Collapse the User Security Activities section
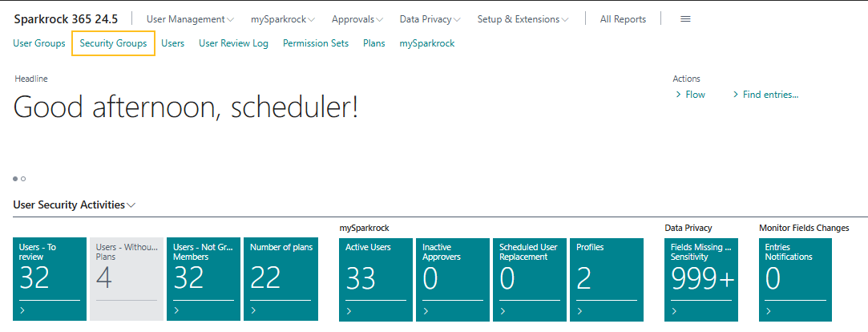 click(75, 204)
